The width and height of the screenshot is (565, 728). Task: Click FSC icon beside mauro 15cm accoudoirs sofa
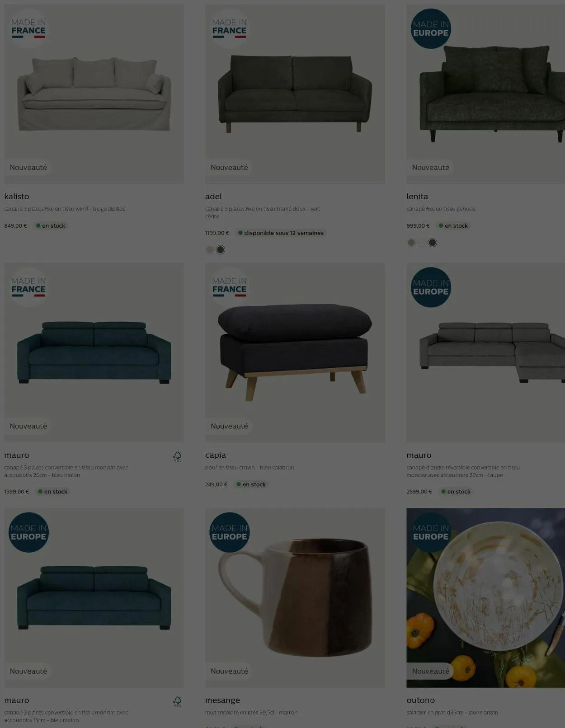(x=177, y=701)
